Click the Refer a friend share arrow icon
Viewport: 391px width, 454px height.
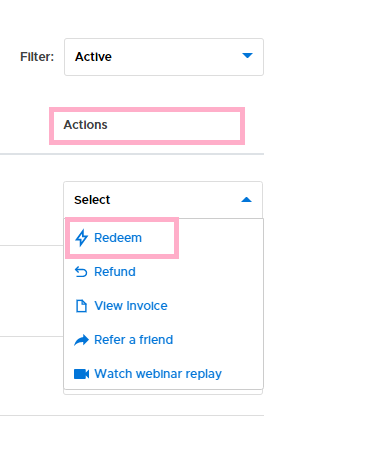pyautogui.click(x=81, y=340)
